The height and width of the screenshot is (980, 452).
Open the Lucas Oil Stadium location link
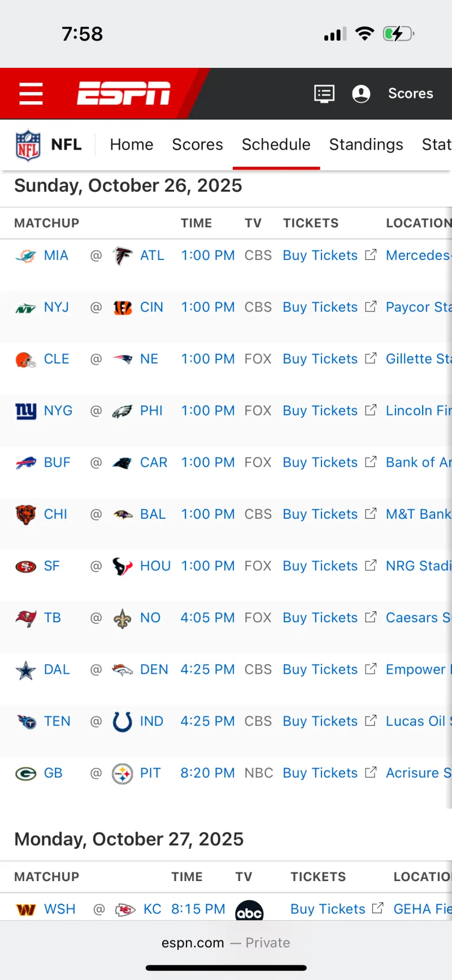418,721
